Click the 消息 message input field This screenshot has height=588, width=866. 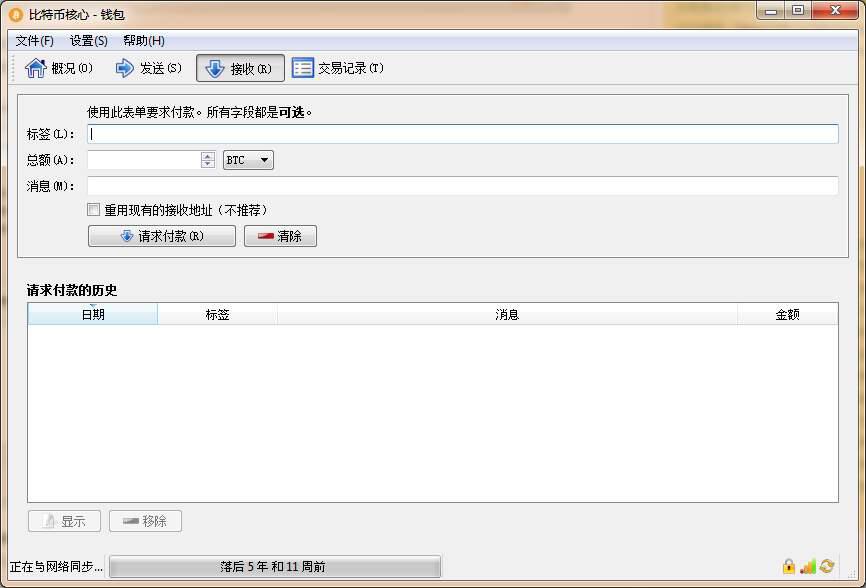tap(462, 186)
